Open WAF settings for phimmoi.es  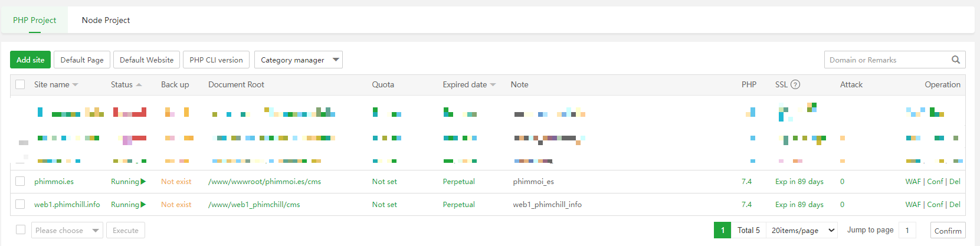click(x=913, y=182)
